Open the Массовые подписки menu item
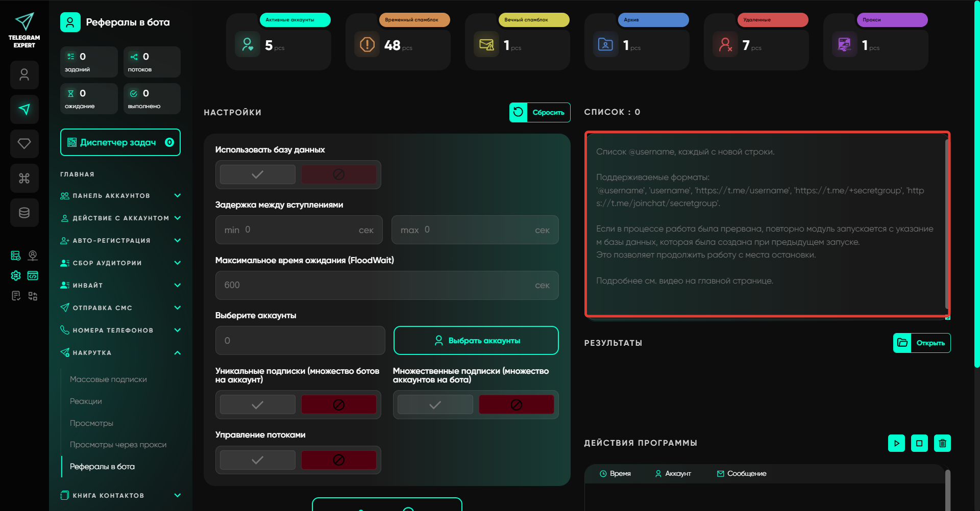 (108, 379)
